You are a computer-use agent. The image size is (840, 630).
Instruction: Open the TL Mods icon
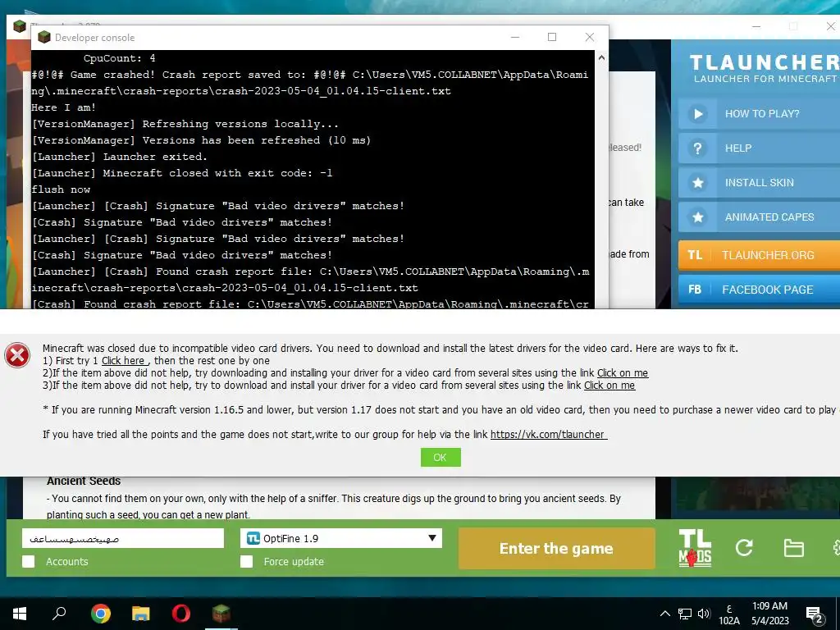click(695, 548)
